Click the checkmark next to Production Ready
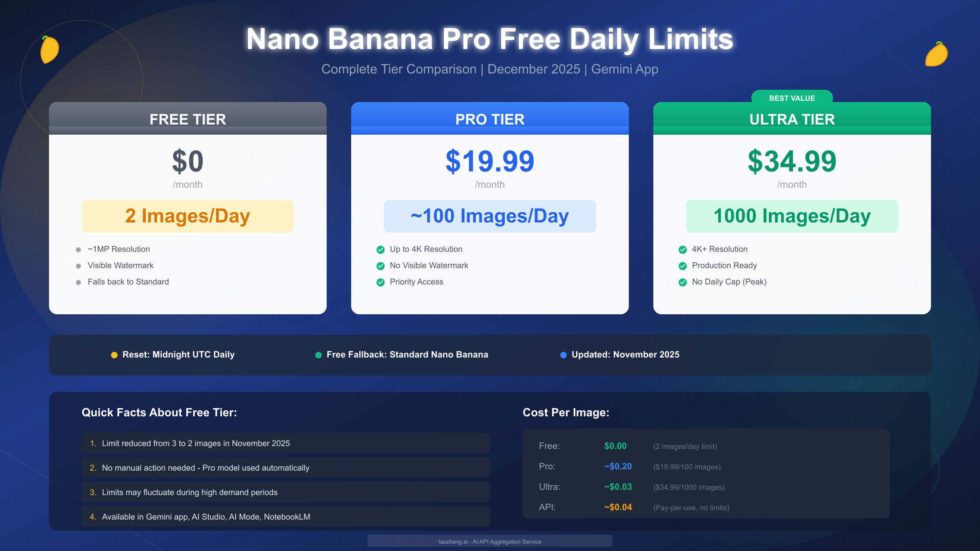980x551 pixels. point(683,266)
